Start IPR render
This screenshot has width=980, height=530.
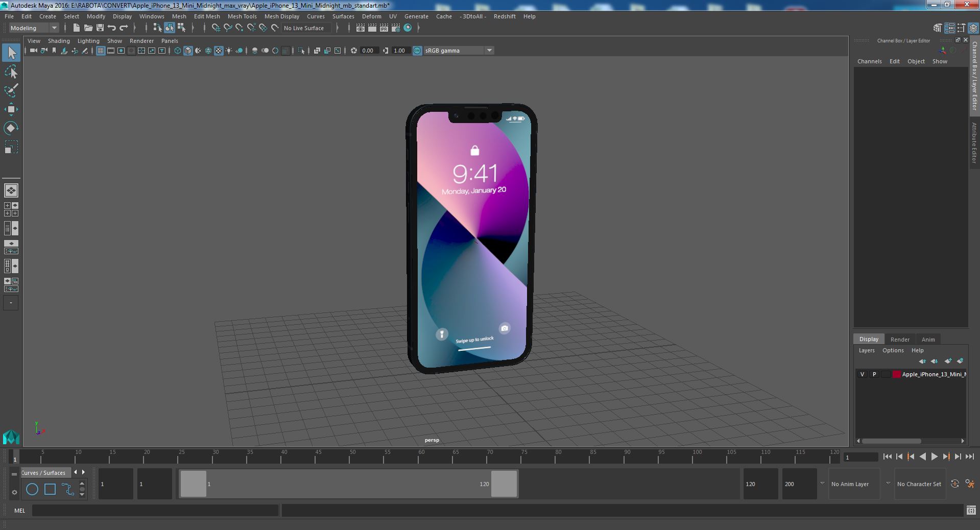coord(384,28)
